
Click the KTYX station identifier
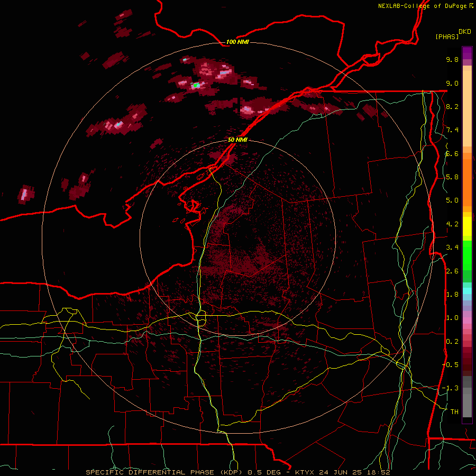point(305,472)
